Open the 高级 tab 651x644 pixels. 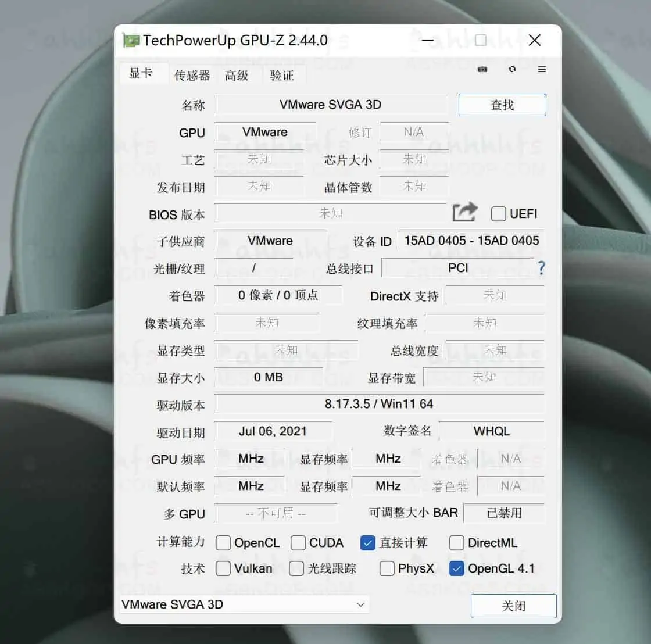coord(236,74)
